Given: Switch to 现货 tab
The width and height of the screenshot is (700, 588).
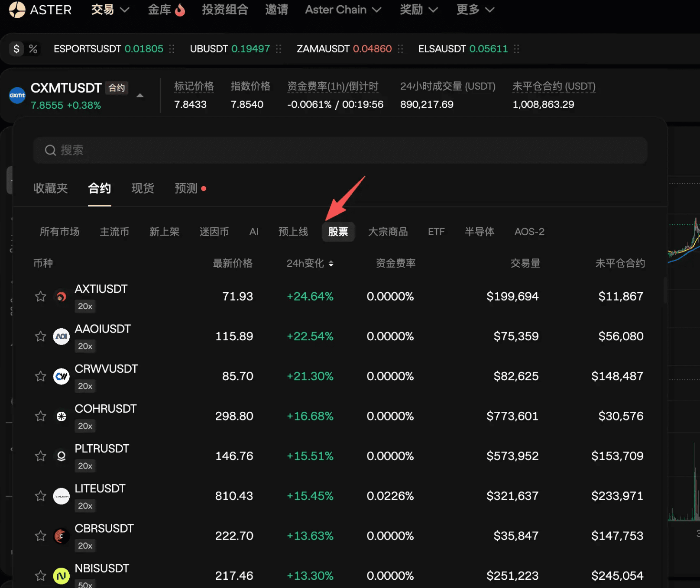Looking at the screenshot, I should [x=143, y=188].
